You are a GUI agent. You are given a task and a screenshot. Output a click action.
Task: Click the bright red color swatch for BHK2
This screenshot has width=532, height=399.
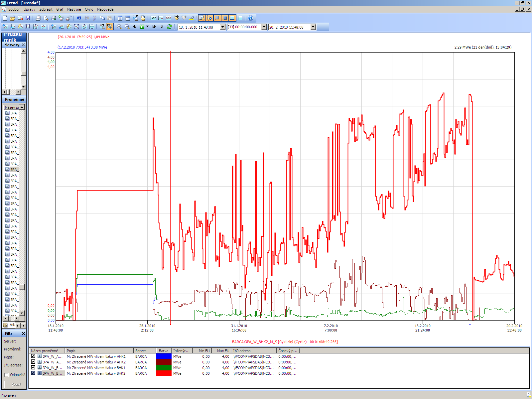point(164,373)
